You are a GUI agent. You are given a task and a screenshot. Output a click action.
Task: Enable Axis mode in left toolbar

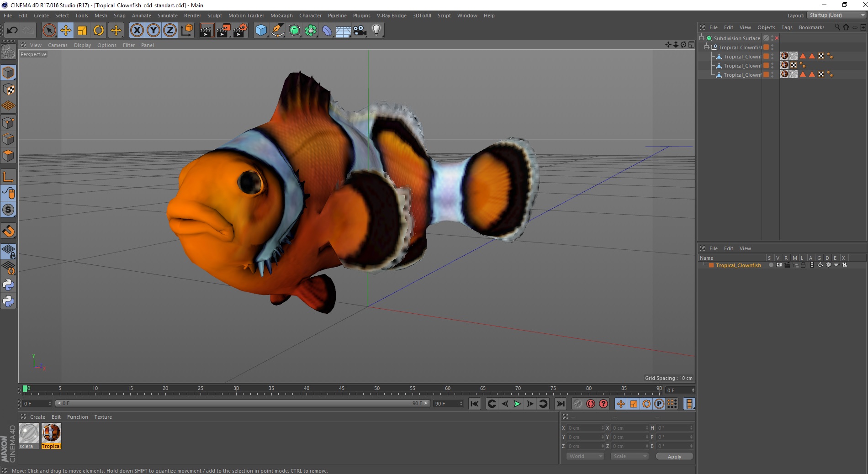(x=8, y=177)
